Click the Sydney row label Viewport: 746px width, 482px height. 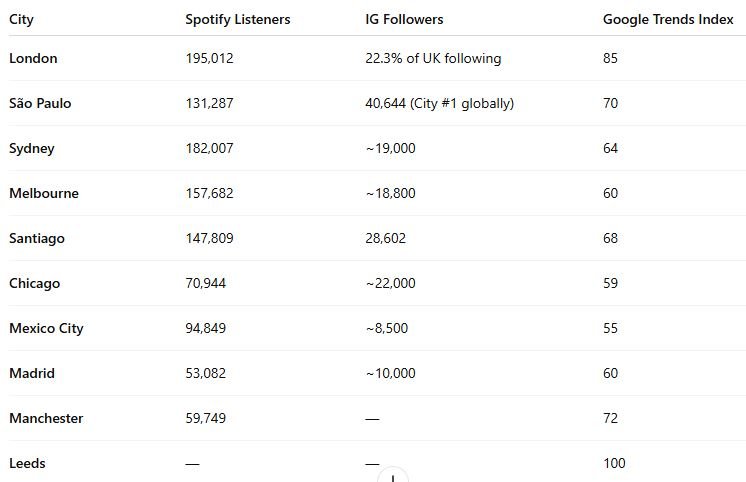click(32, 148)
